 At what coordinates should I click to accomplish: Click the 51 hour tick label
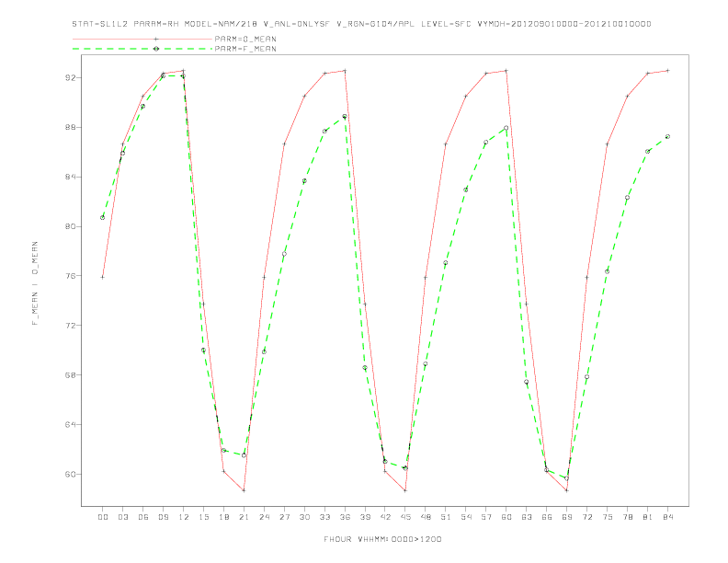tap(446, 517)
